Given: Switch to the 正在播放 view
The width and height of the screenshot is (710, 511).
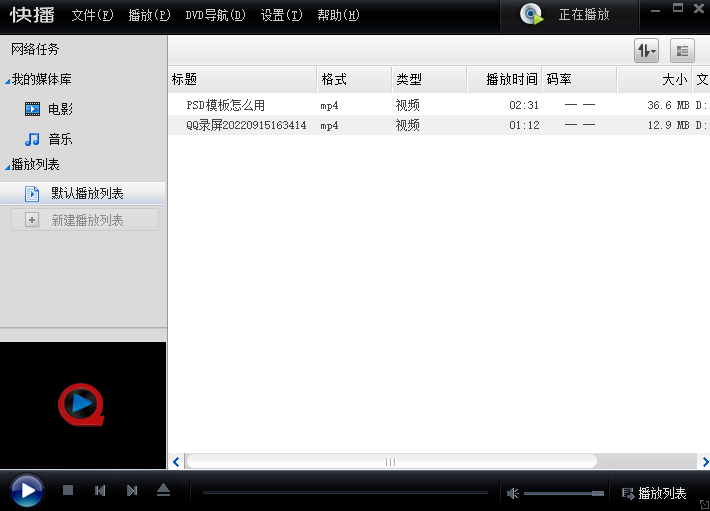Looking at the screenshot, I should 569,15.
